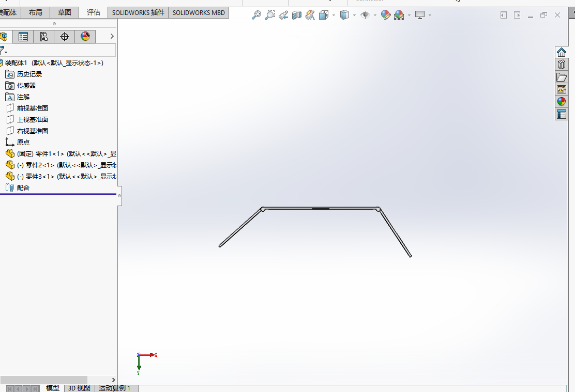Screen dimensions: 575x392
Task: Open the Dynamic Annotation Views icon
Action: click(310, 15)
